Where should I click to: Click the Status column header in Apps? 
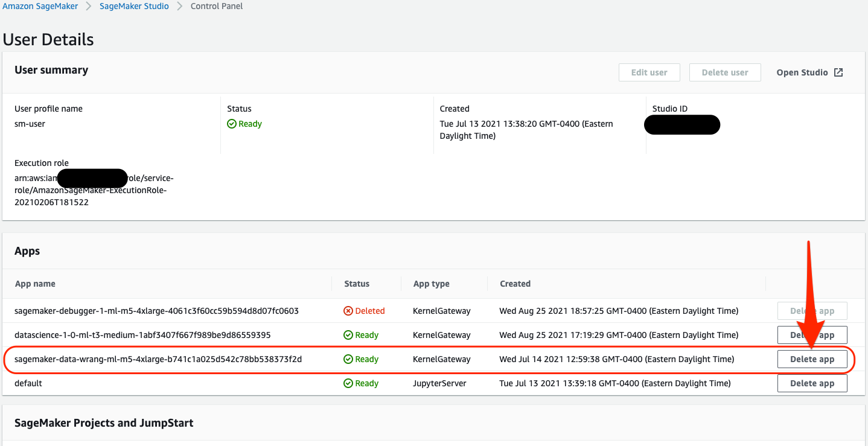pyautogui.click(x=357, y=284)
